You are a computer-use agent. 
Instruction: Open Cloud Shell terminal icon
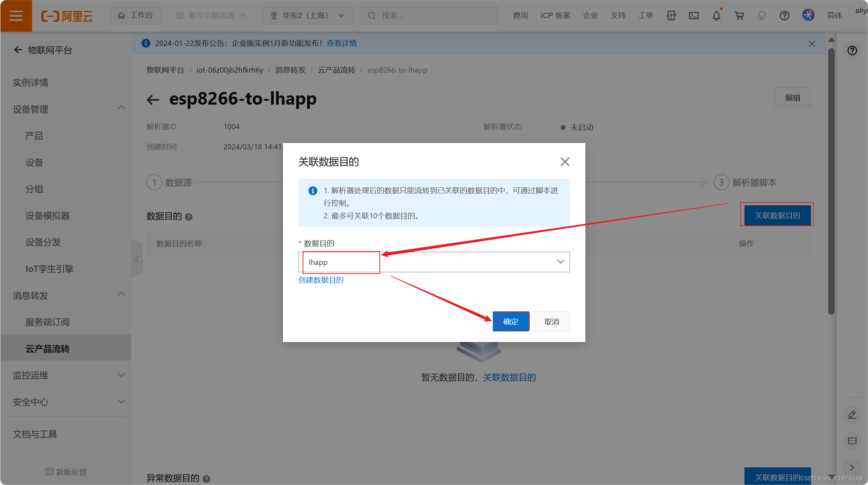click(x=694, y=15)
